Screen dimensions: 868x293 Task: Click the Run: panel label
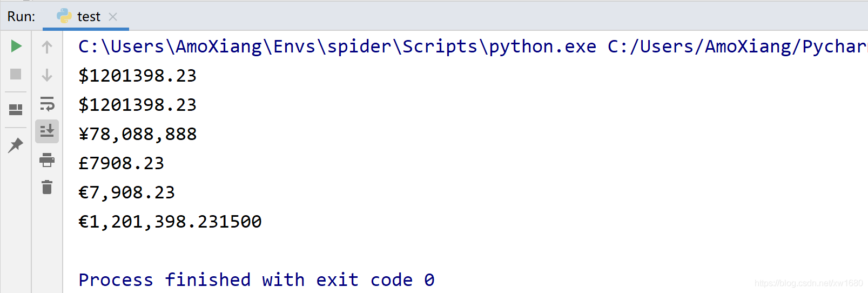[x=21, y=17]
